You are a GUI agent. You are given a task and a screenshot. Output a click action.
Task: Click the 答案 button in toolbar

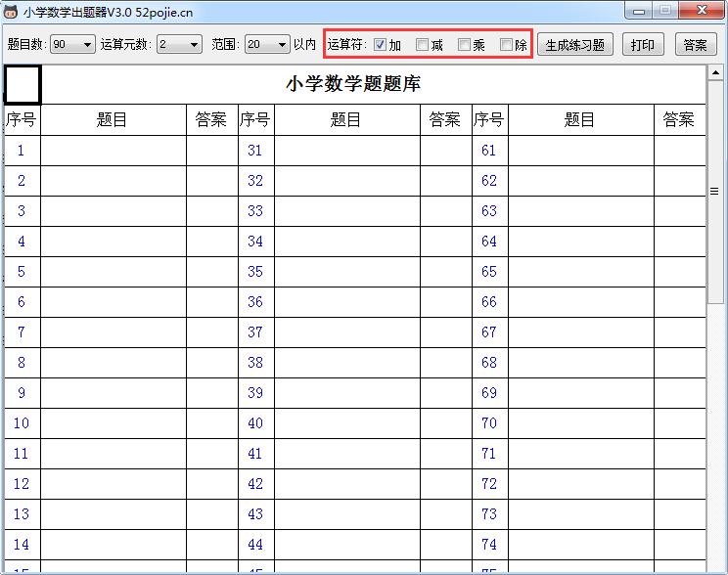pos(696,45)
